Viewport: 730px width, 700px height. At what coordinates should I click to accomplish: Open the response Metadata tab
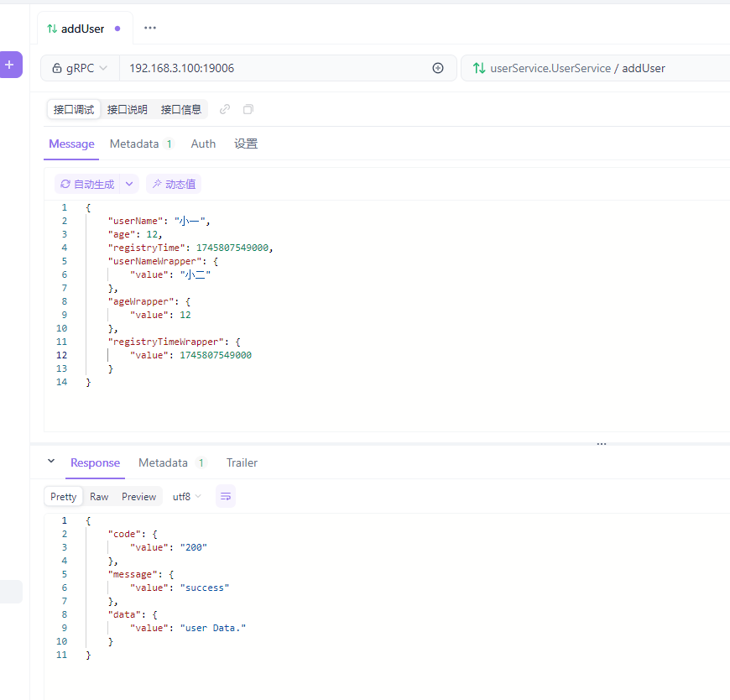pos(171,463)
